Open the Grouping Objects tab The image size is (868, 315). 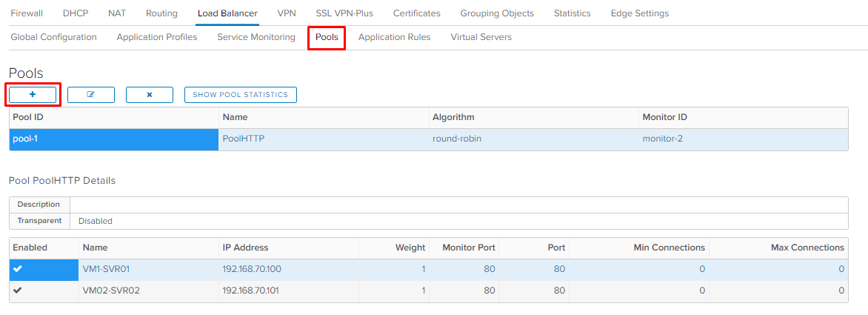coord(497,13)
